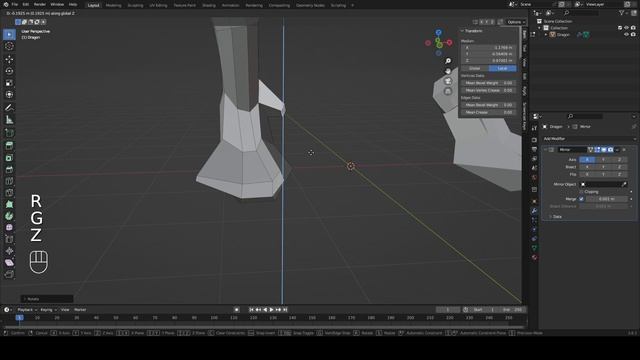Viewport: 640px width, 360px height.
Task: Collapse the Transform panel in sidebar
Action: [x=462, y=31]
